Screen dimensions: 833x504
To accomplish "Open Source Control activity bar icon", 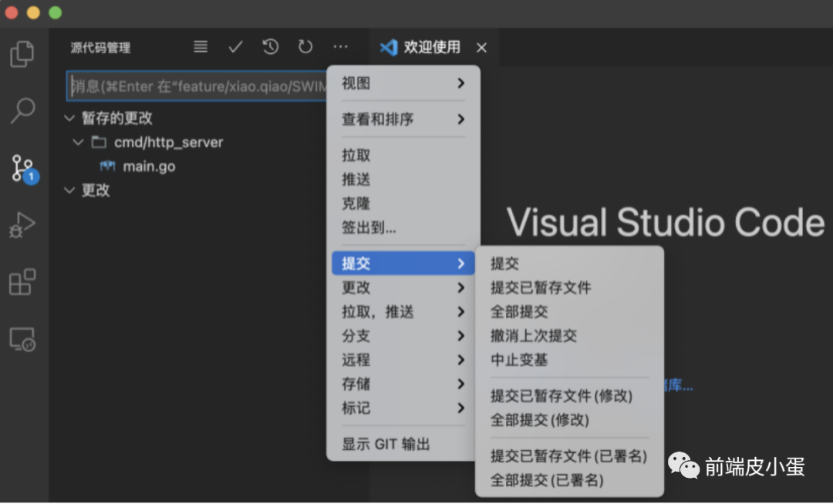I will point(25,168).
